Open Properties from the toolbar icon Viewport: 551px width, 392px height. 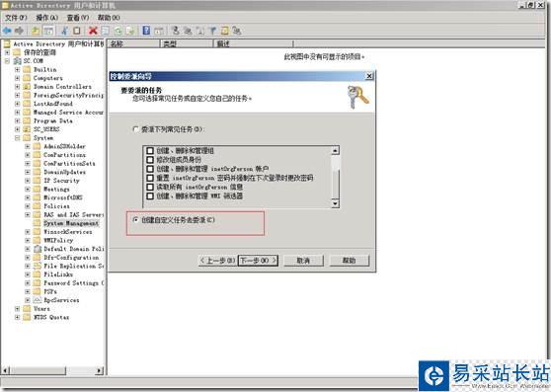105,31
